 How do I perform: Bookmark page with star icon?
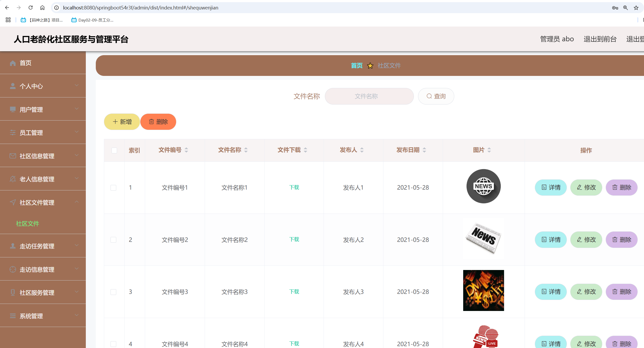(x=636, y=8)
